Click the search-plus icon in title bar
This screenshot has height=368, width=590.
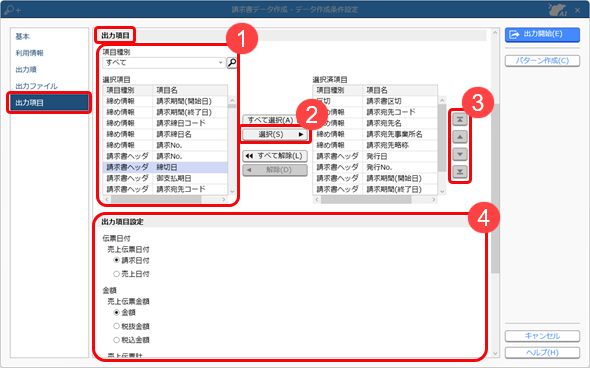coord(12,9)
